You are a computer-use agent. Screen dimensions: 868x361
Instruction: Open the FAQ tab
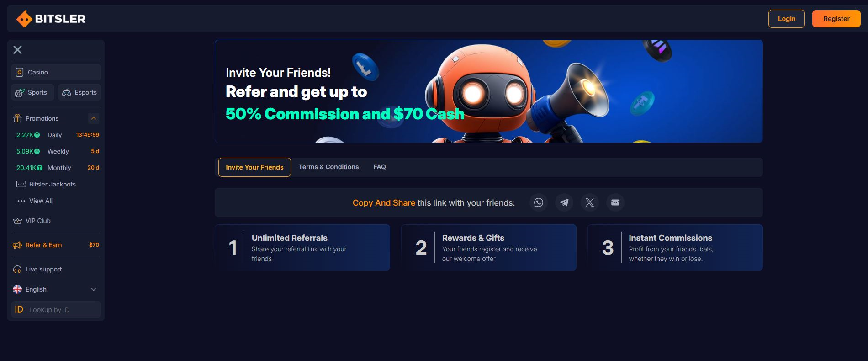tap(380, 167)
